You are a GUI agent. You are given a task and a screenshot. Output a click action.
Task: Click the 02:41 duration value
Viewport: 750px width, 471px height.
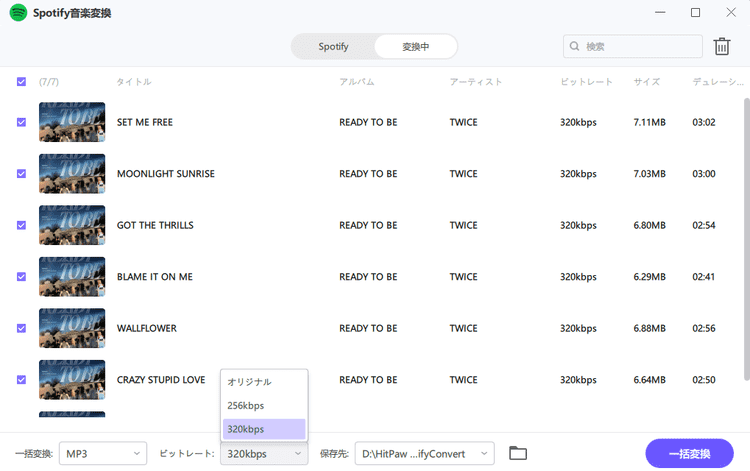[x=704, y=277]
